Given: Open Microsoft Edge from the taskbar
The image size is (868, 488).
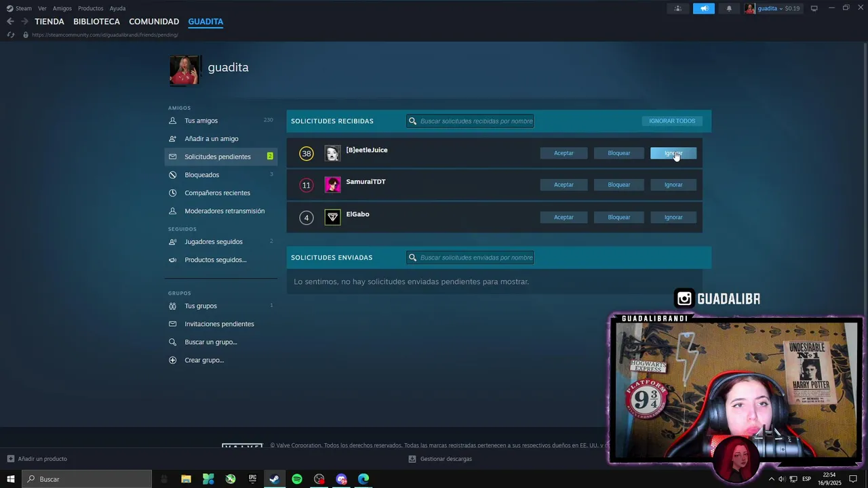Looking at the screenshot, I should click(363, 479).
